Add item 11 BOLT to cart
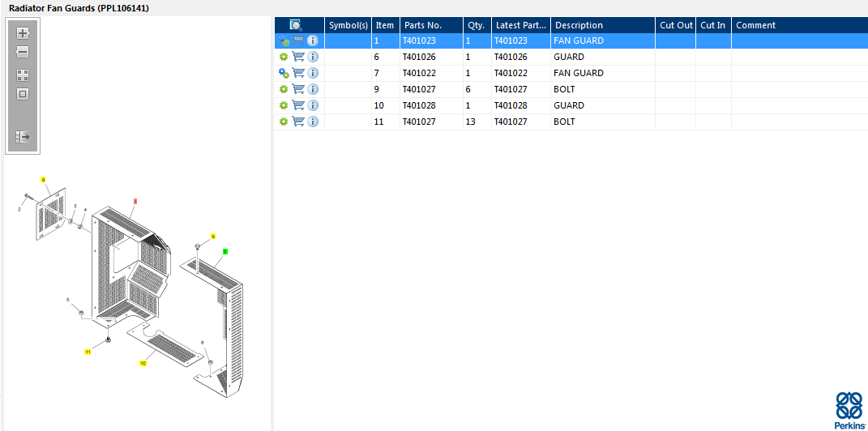The height and width of the screenshot is (431, 868). click(x=298, y=122)
